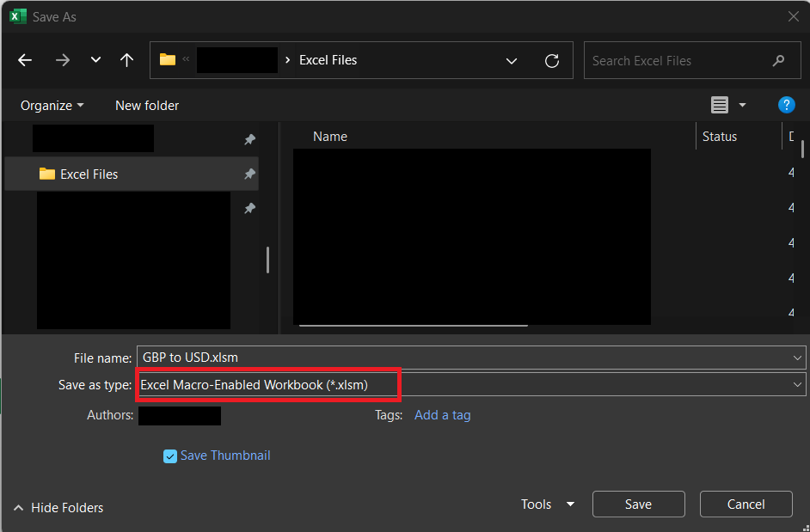The height and width of the screenshot is (532, 810).
Task: Go up one folder level
Action: [126, 60]
